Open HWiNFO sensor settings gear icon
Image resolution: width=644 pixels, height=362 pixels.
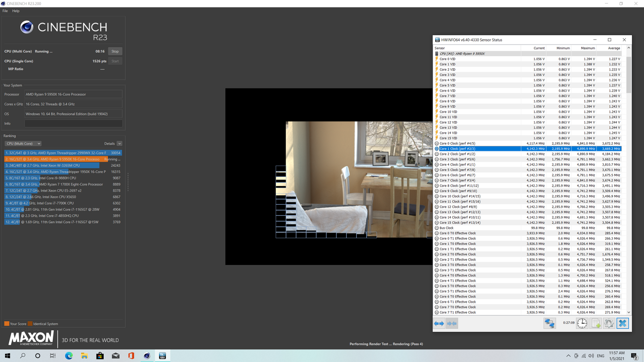pyautogui.click(x=609, y=323)
